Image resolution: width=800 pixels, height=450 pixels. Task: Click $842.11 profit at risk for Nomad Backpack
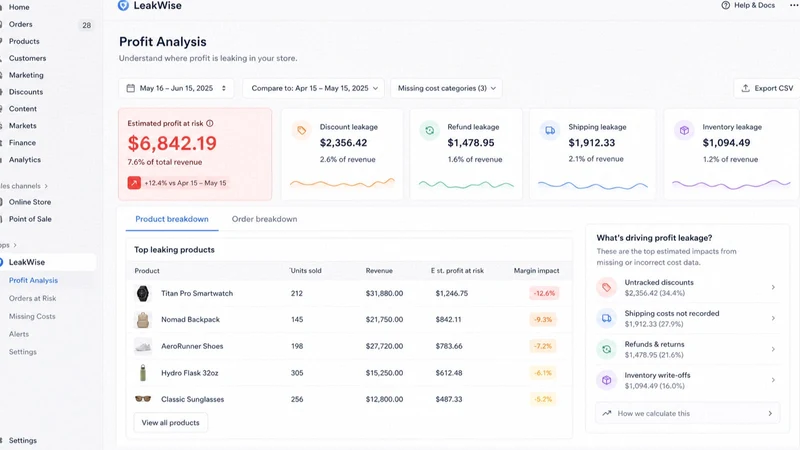point(448,319)
